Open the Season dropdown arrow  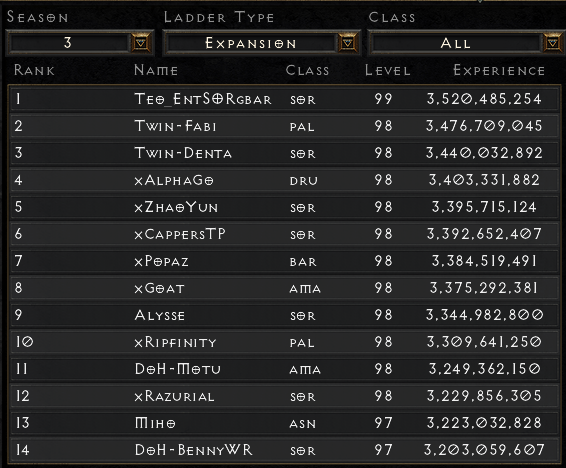141,43
